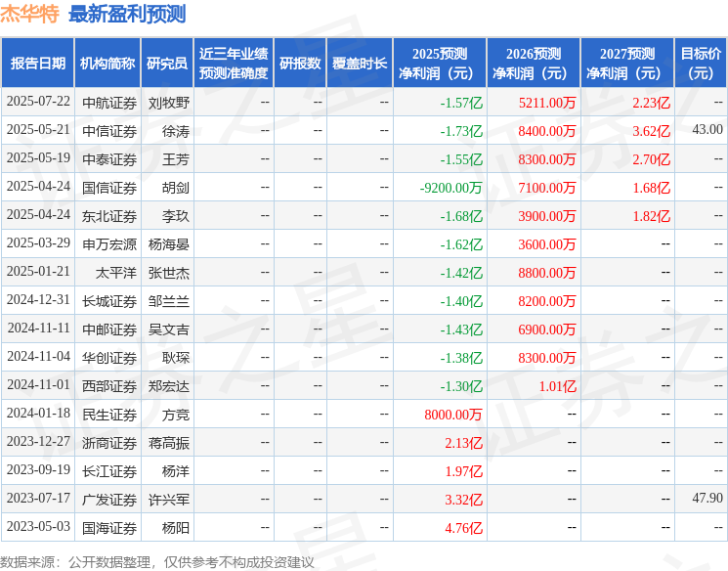The image size is (728, 571).
Task: Select the 中航证券 institution cell
Action: point(109,103)
